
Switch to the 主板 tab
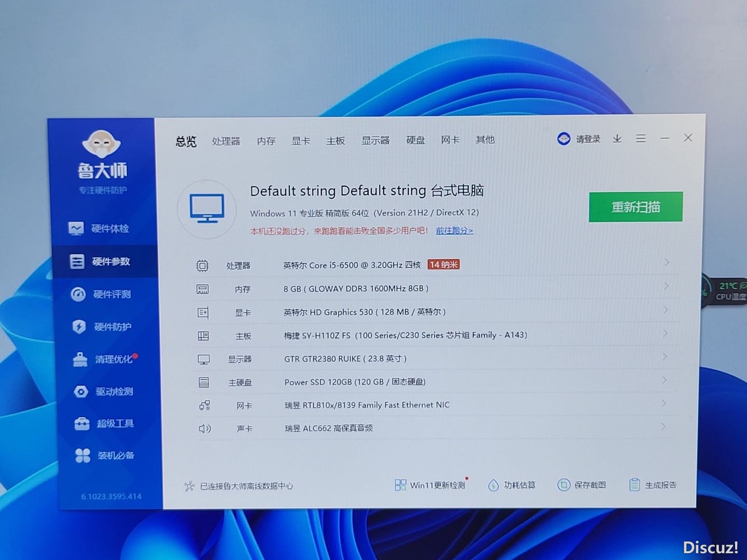[x=336, y=141]
